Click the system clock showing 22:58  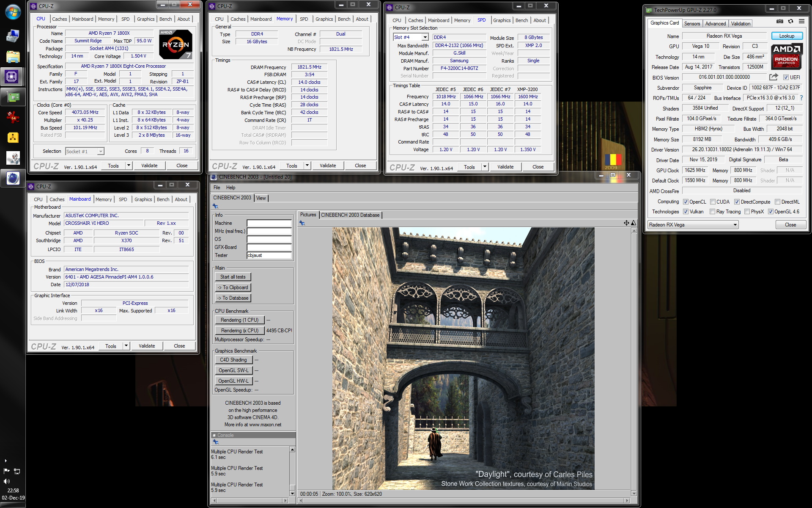coord(13,491)
